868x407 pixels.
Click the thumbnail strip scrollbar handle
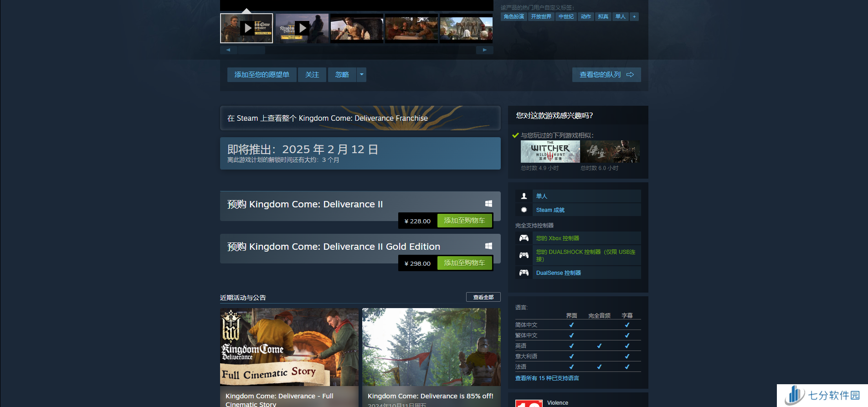coord(252,50)
